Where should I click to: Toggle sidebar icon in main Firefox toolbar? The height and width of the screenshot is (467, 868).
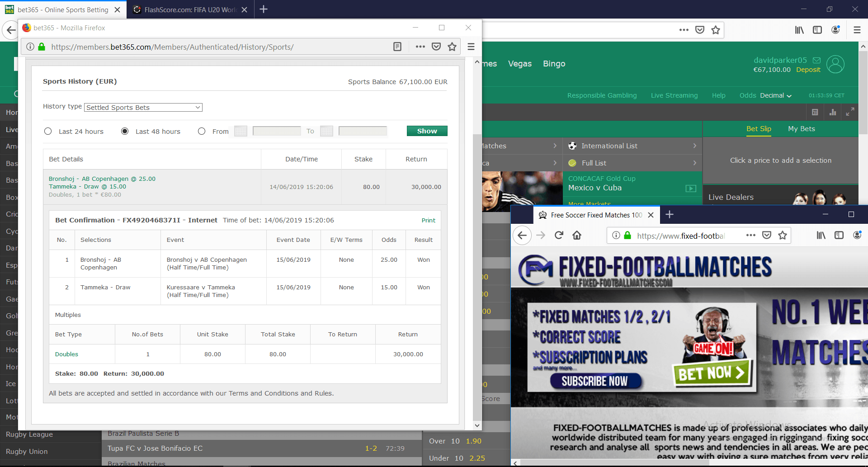[817, 30]
